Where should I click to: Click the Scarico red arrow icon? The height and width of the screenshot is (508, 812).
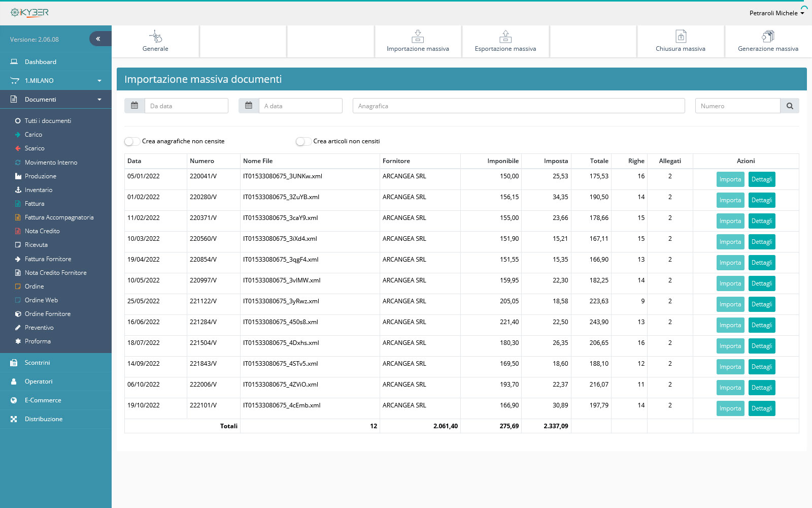point(18,148)
